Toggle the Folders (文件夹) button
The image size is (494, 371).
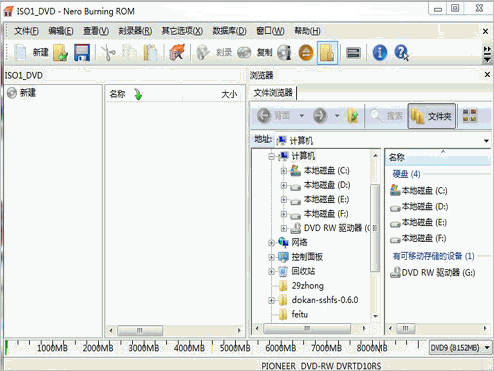[x=432, y=116]
